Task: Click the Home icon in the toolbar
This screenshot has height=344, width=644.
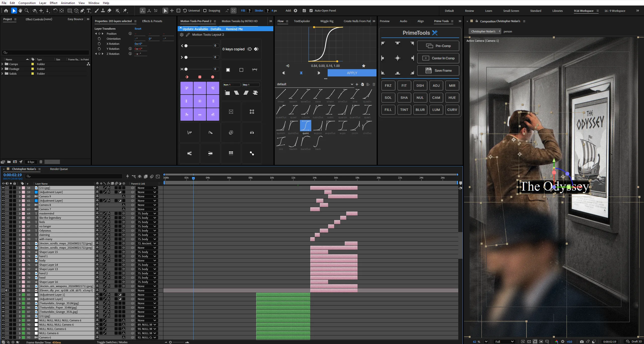Action: tap(6, 11)
